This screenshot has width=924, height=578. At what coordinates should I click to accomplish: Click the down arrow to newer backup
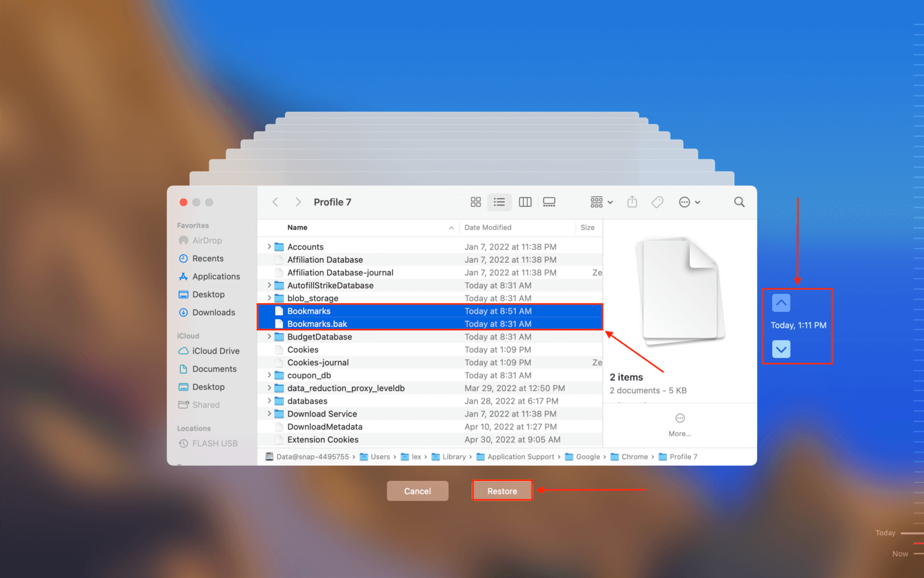point(781,349)
